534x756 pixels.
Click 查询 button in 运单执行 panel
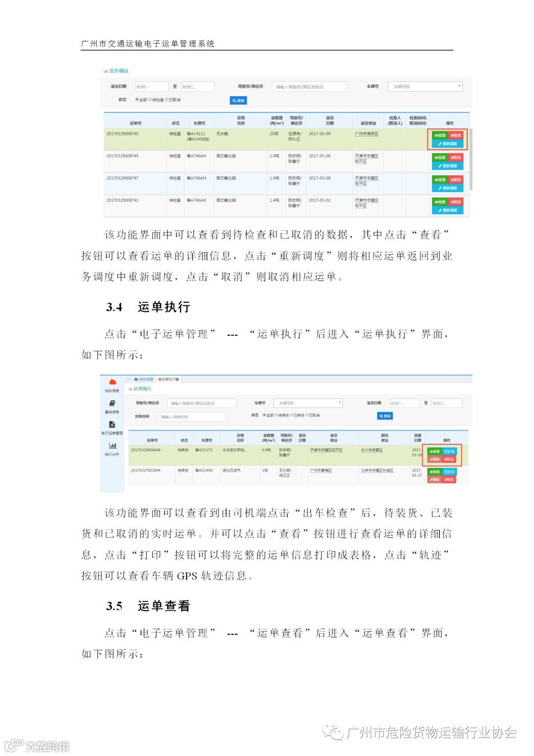coord(385,416)
